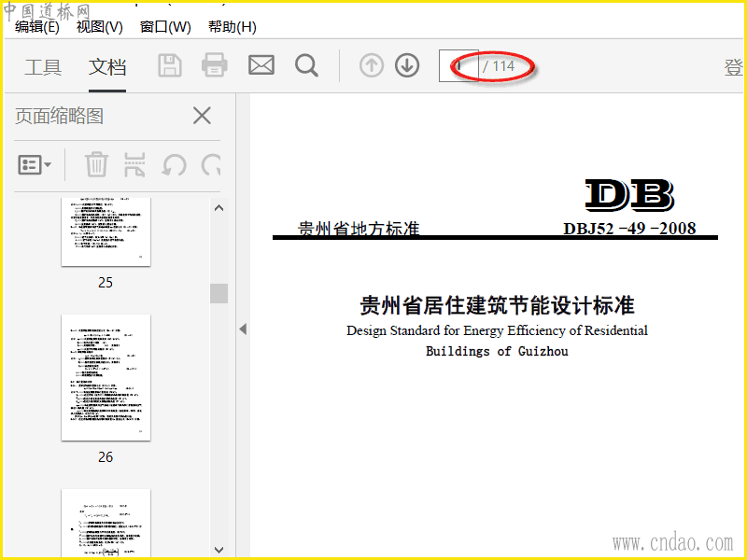
Task: Click the 页面缩略图 panel title
Action: [x=59, y=116]
